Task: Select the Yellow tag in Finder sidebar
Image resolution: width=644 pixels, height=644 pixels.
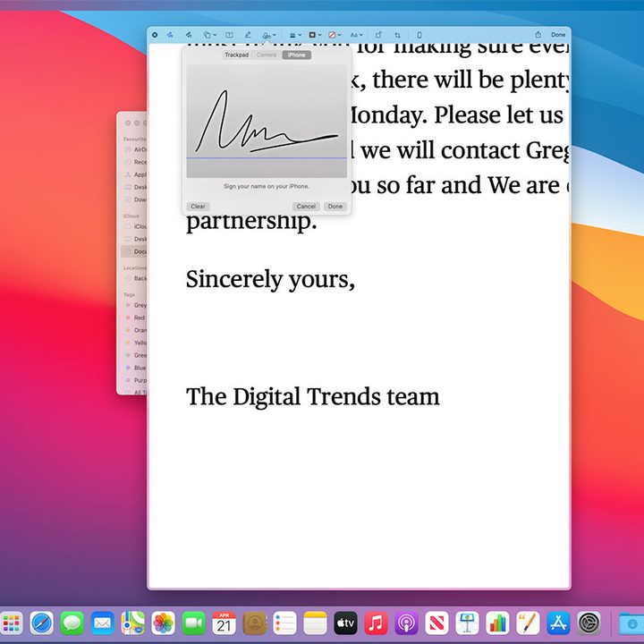Action: (x=136, y=343)
